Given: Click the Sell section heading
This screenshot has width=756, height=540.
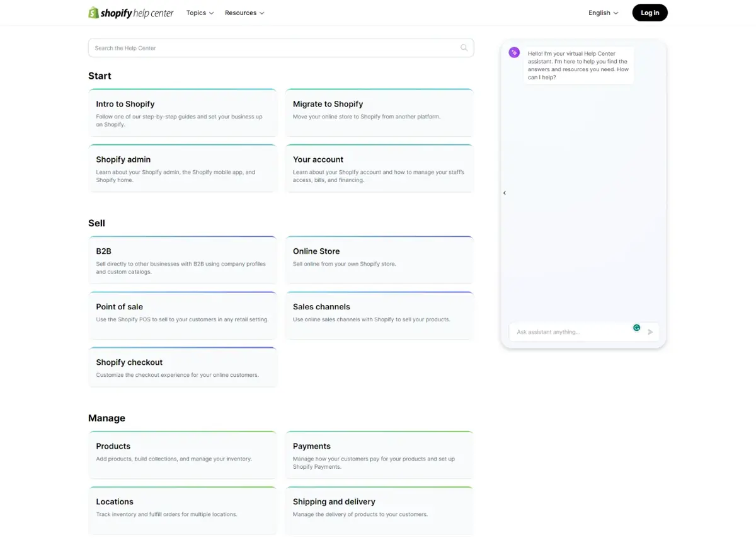Looking at the screenshot, I should point(96,223).
